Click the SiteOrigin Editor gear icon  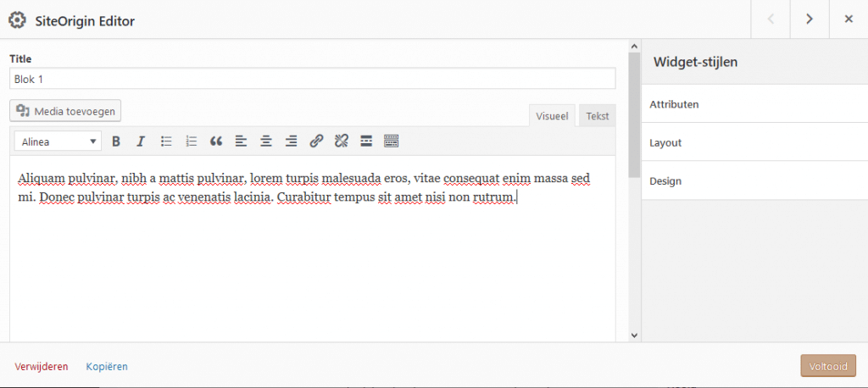[x=17, y=20]
